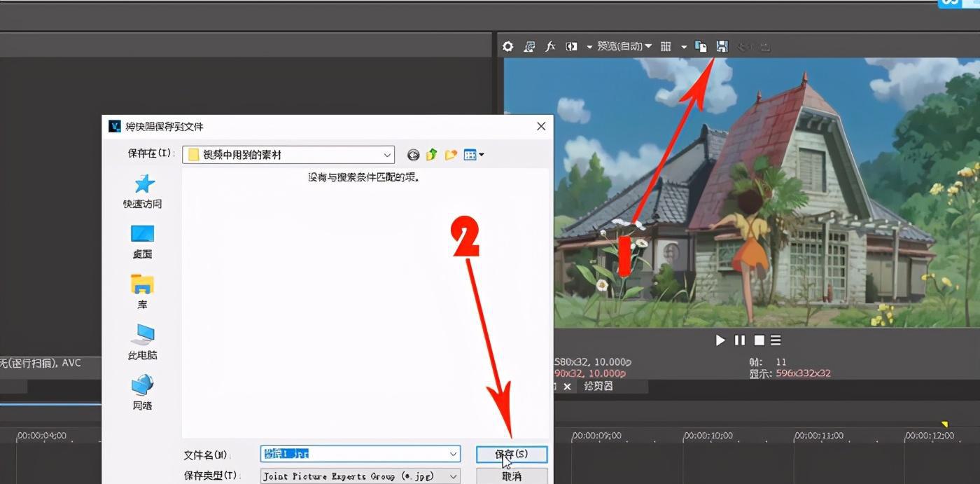Screen dimensions: 980x484
Task: Click 显示: 596x332x32 status text
Action: [x=790, y=373]
